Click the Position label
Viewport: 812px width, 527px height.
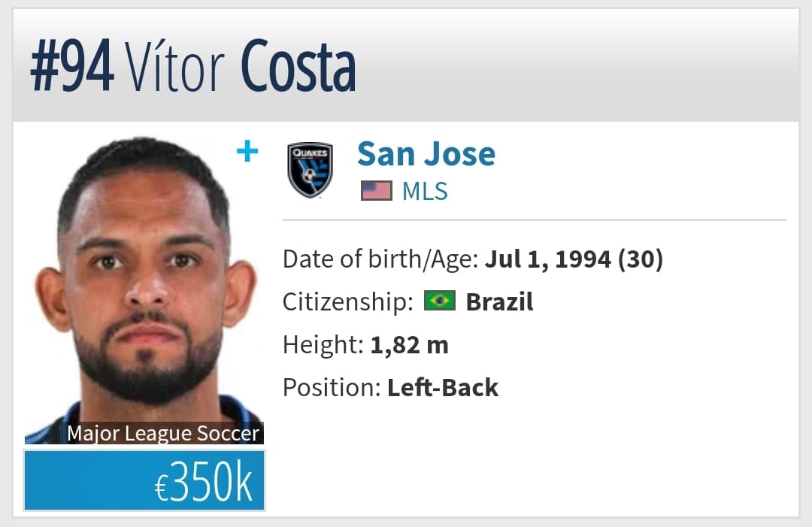pyautogui.click(x=332, y=387)
